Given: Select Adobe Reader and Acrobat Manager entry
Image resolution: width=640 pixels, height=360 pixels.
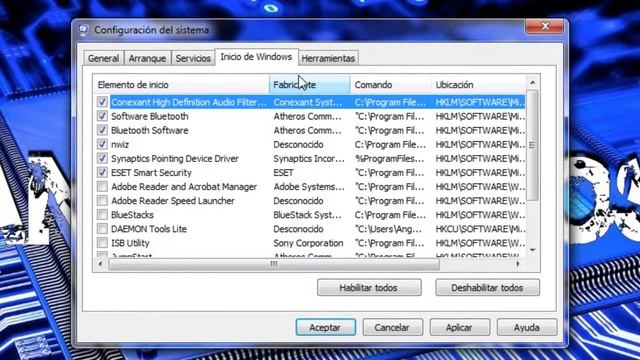Looking at the screenshot, I should pos(184,187).
